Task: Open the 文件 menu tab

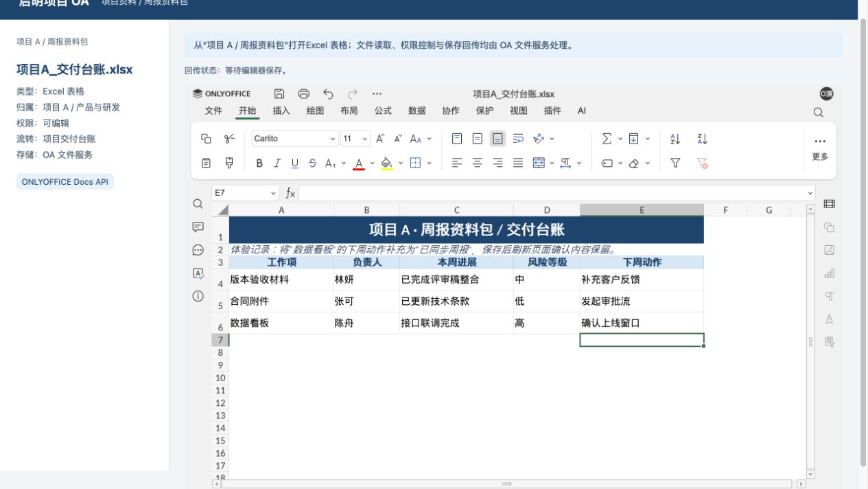Action: 213,111
